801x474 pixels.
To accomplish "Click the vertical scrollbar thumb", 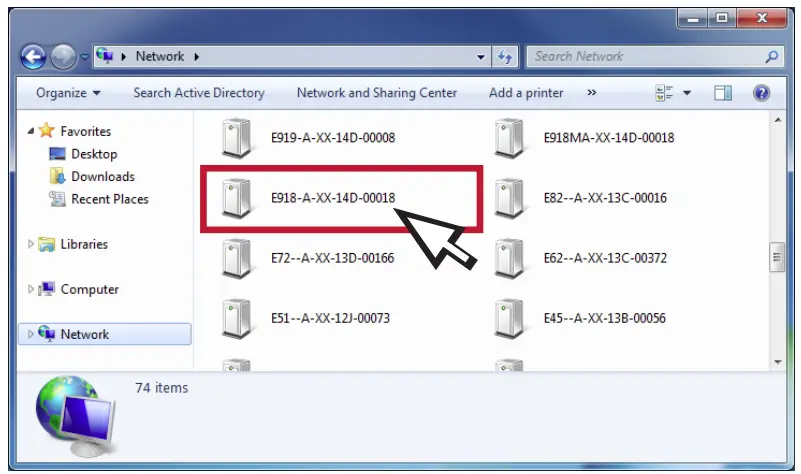I will (x=777, y=257).
